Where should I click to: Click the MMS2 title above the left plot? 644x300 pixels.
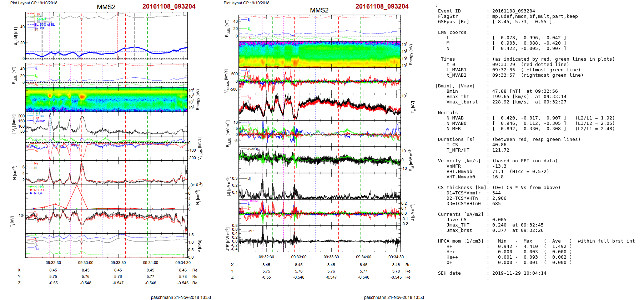pos(106,7)
